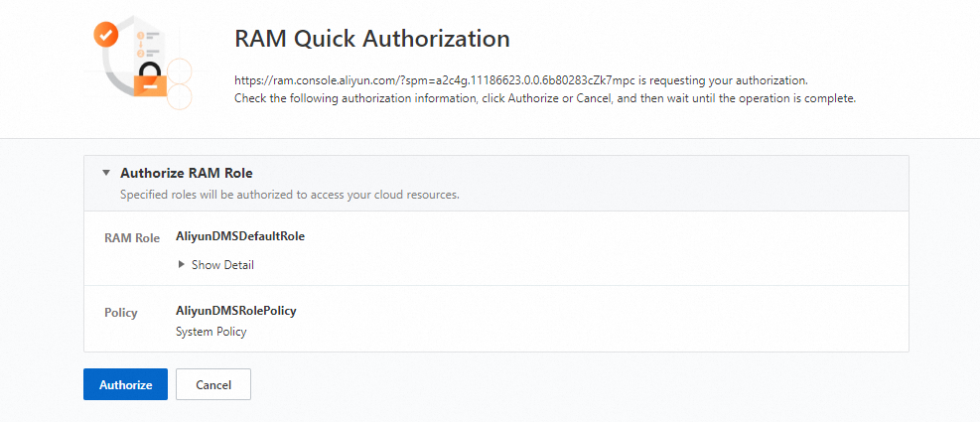This screenshot has height=422, width=980.
Task: Collapse the Authorize RAM Role section triangle
Action: point(106,173)
